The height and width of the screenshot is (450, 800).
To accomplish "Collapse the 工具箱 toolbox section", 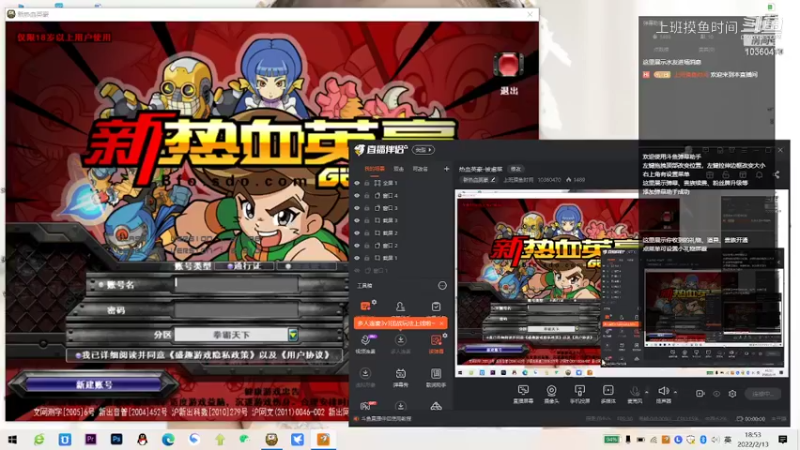I will click(442, 286).
